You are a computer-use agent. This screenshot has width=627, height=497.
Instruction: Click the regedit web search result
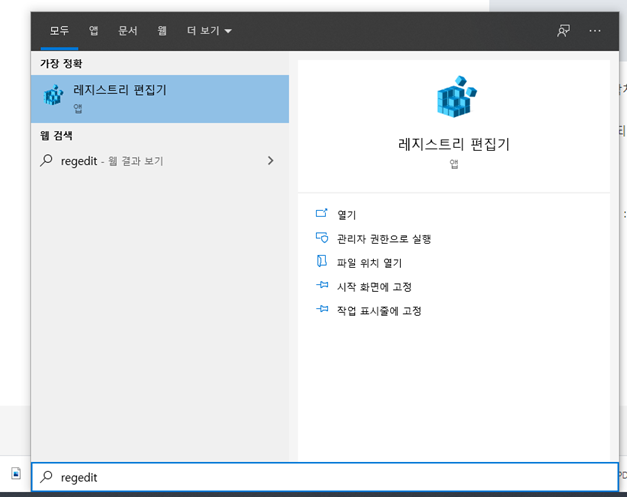pyautogui.click(x=160, y=161)
